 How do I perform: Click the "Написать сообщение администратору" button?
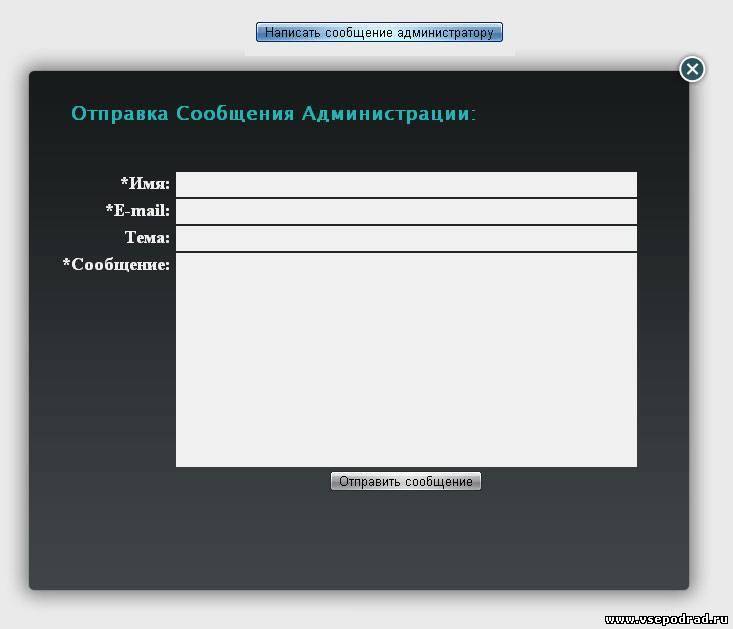click(379, 32)
